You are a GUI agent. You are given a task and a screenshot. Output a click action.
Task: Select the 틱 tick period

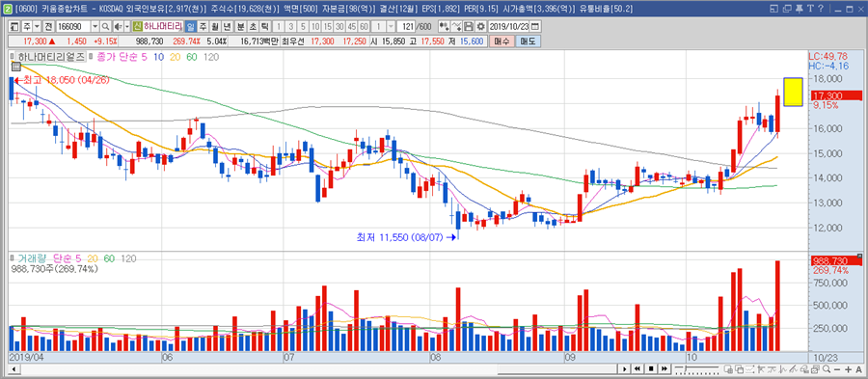coord(264,27)
